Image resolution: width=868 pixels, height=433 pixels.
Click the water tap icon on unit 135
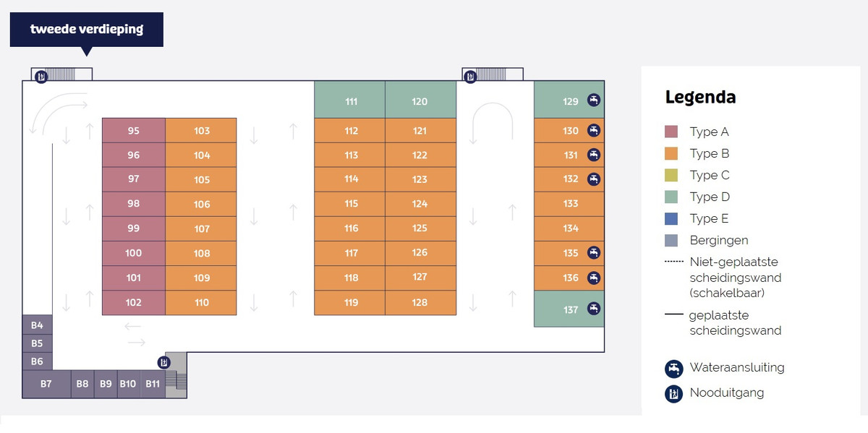coord(594,252)
